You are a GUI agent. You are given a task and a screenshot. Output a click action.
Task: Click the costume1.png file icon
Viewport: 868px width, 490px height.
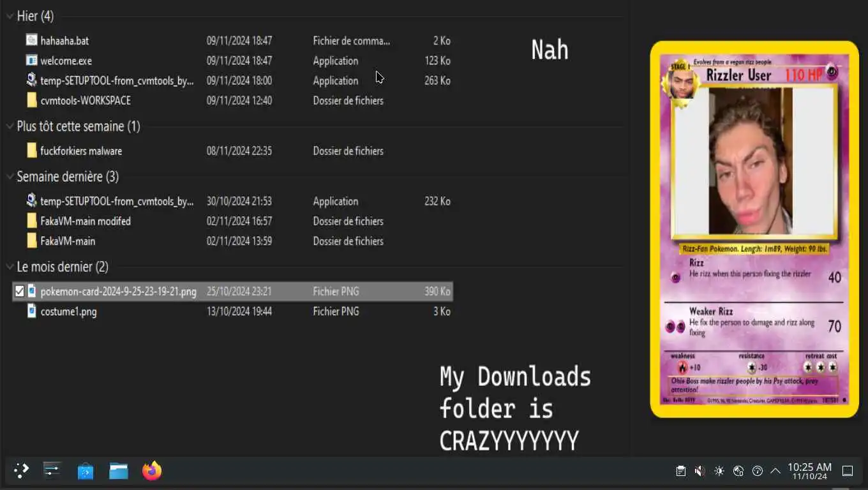(x=32, y=311)
